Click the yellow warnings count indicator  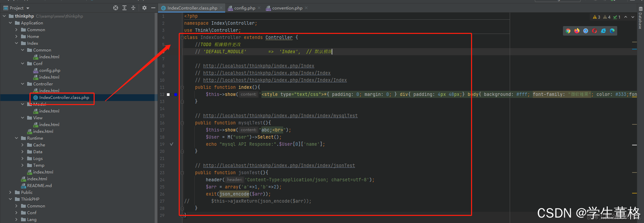[597, 17]
